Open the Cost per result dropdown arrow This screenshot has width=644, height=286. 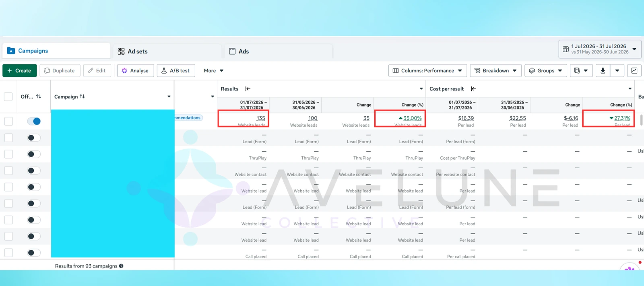coord(630,89)
